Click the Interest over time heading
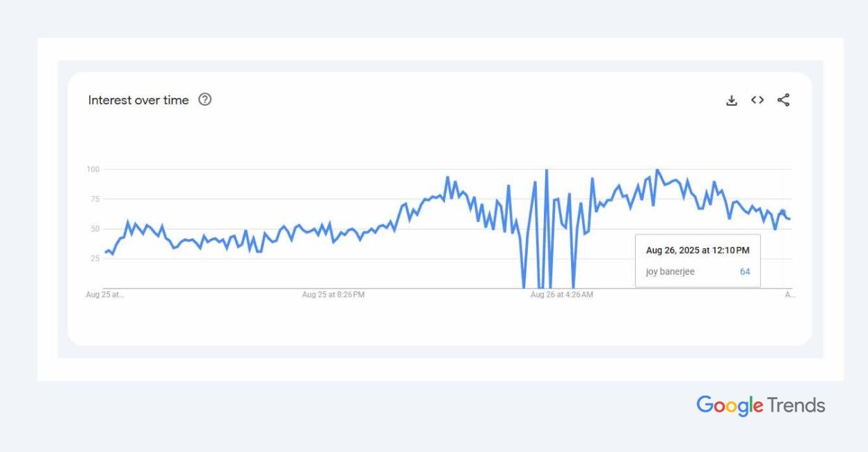The image size is (868, 452). (138, 100)
